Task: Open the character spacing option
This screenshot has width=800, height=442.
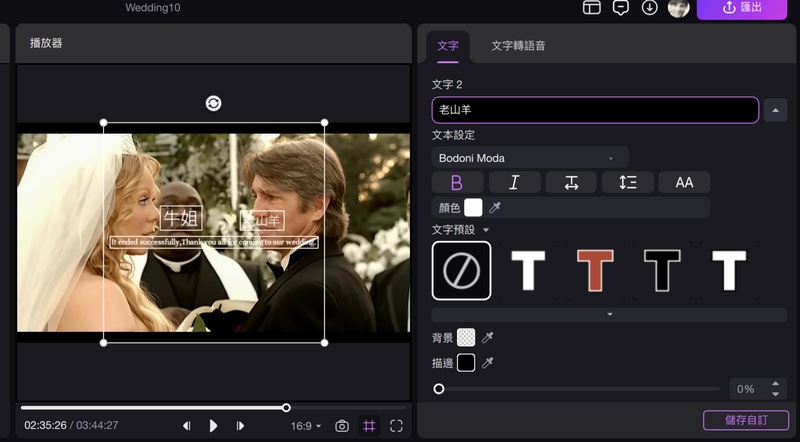Action: coord(571,182)
